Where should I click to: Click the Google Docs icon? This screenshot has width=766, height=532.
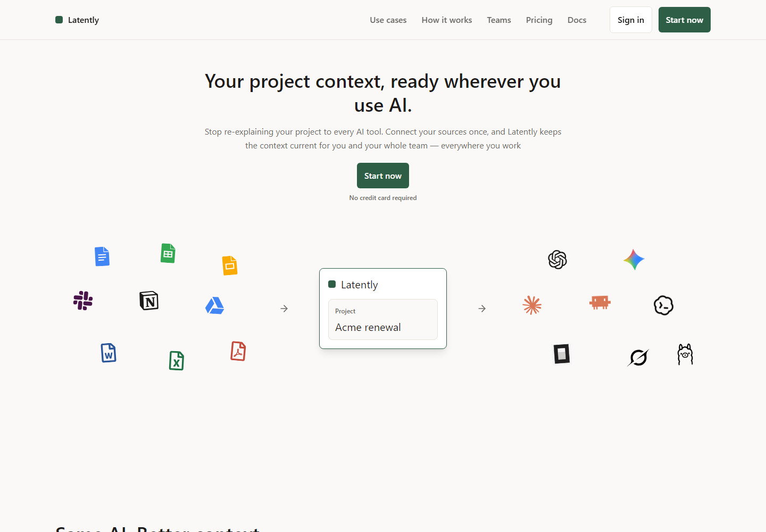(102, 256)
